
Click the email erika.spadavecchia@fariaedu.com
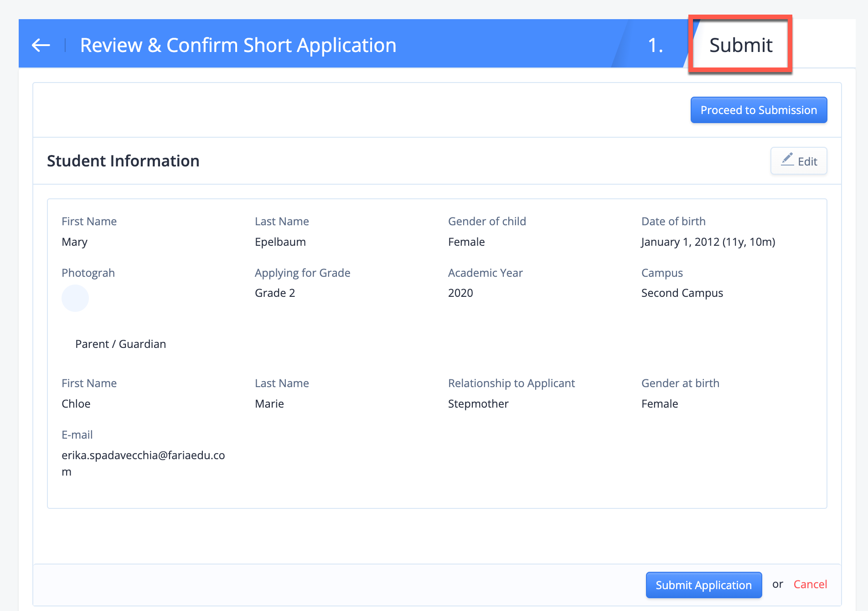pos(143,456)
